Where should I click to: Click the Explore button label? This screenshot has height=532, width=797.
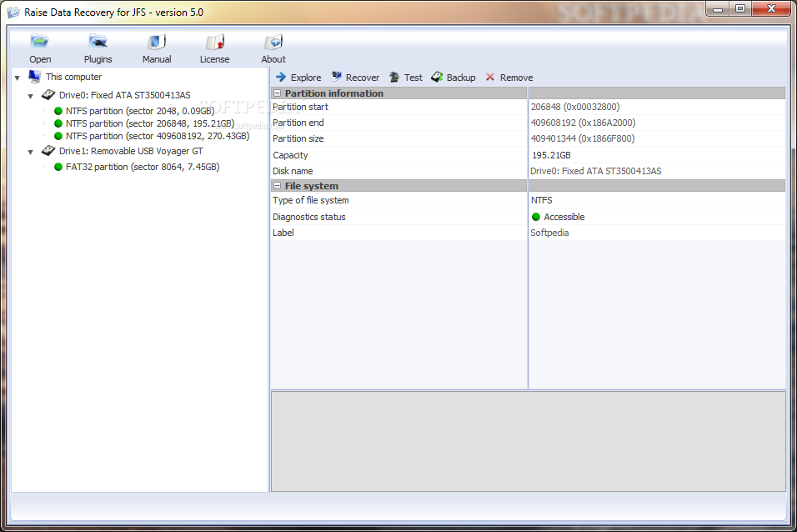click(x=306, y=78)
